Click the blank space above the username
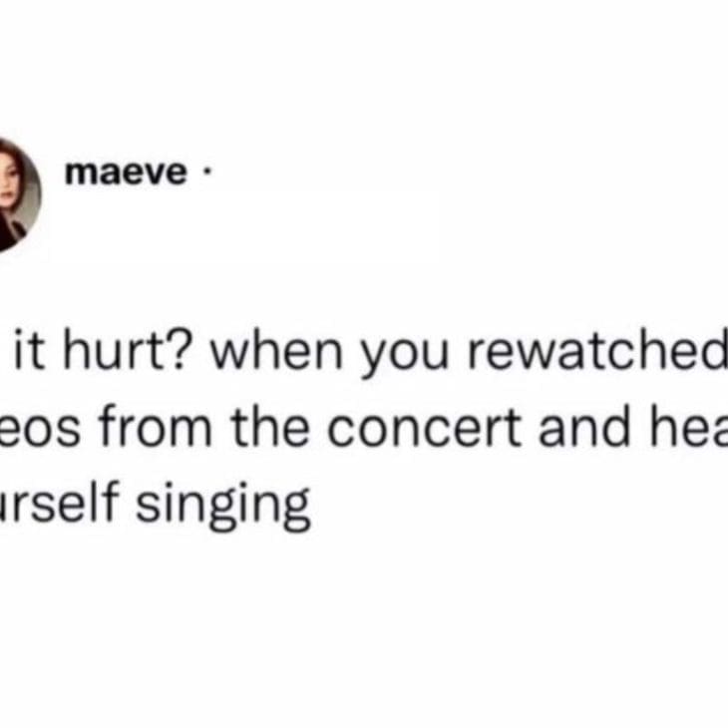This screenshot has height=728, width=728. point(364,70)
